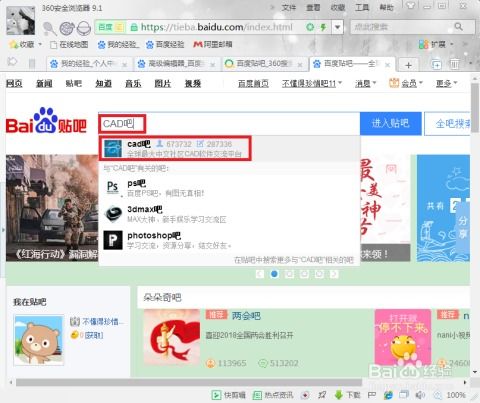Click the Ps icon for ps吧
Screen dimensions: 480x403
pos(113,188)
